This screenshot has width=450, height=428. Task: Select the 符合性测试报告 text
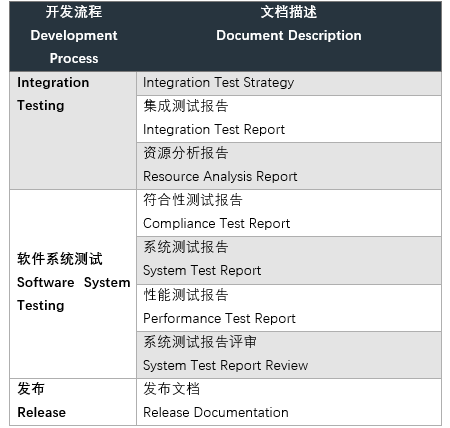point(193,200)
